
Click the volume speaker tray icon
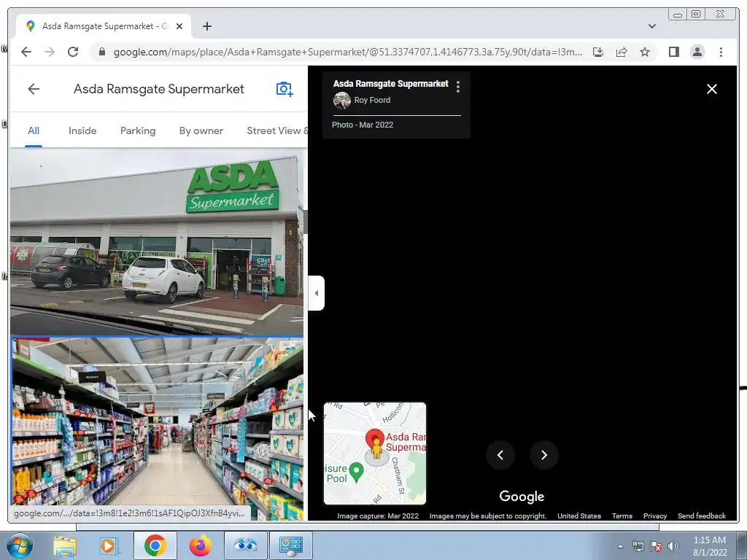click(673, 546)
